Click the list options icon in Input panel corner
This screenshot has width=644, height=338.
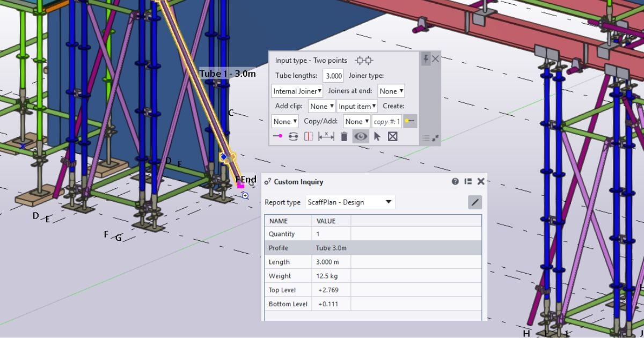(427, 137)
